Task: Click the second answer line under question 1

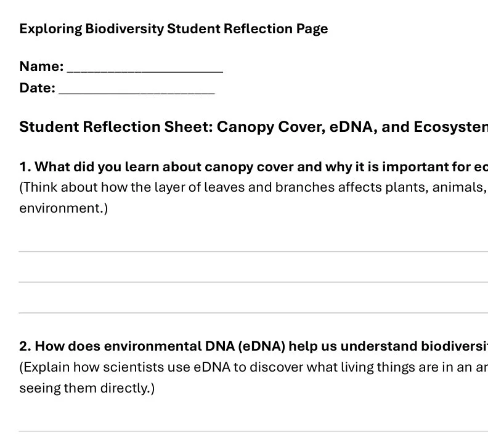Action: pyautogui.click(x=253, y=282)
